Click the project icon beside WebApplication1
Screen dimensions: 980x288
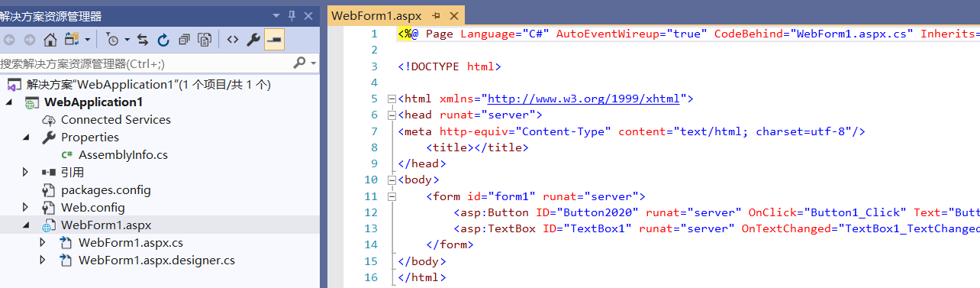tap(31, 102)
